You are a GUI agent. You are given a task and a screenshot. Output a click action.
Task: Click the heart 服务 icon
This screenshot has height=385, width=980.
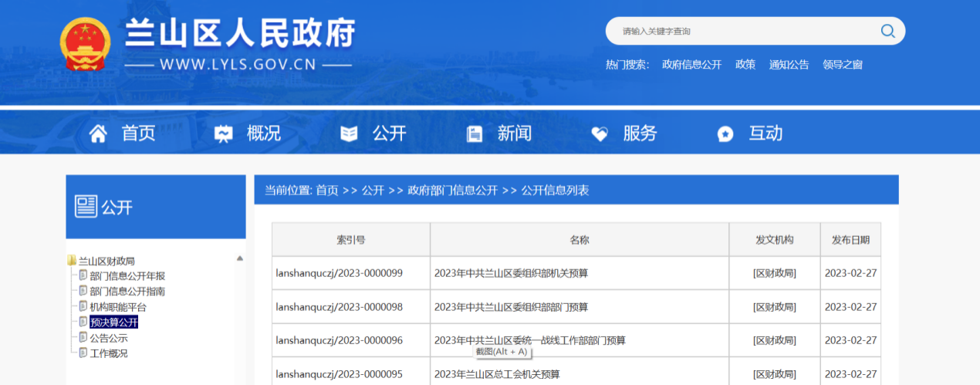click(x=600, y=133)
